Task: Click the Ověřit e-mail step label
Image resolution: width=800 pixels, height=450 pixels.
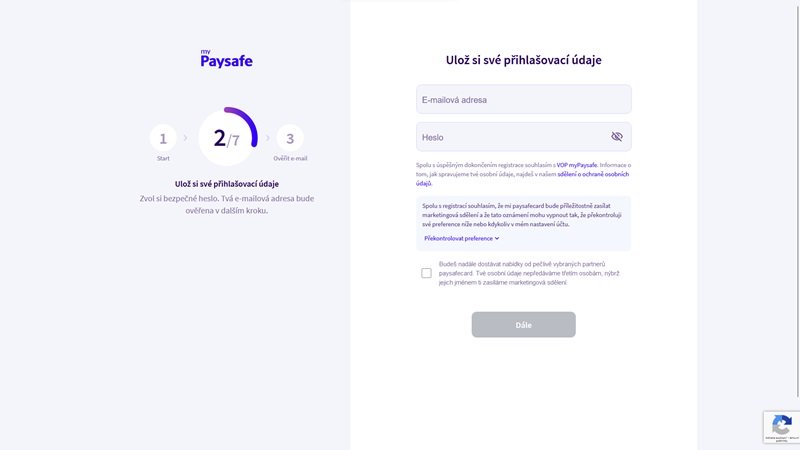Action: [290, 158]
